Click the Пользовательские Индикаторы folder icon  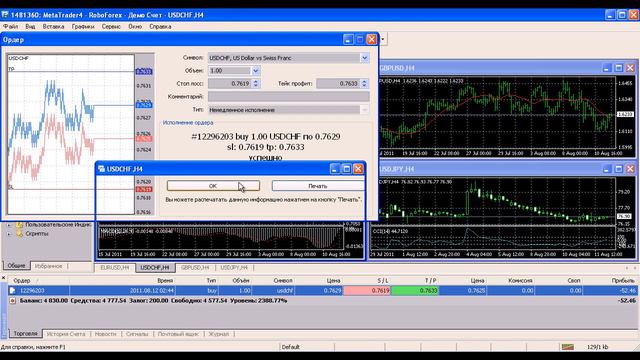19,225
